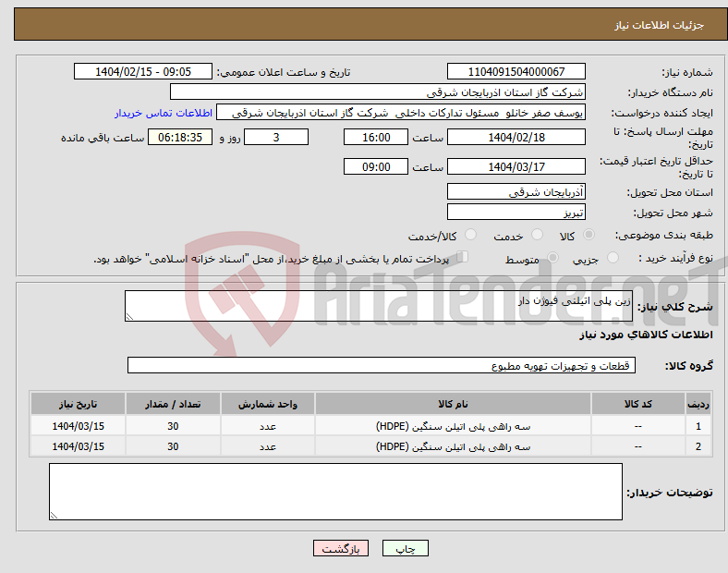This screenshot has width=728, height=573.
Task: Click the remaining time field 06:18:35
Action: [180, 137]
